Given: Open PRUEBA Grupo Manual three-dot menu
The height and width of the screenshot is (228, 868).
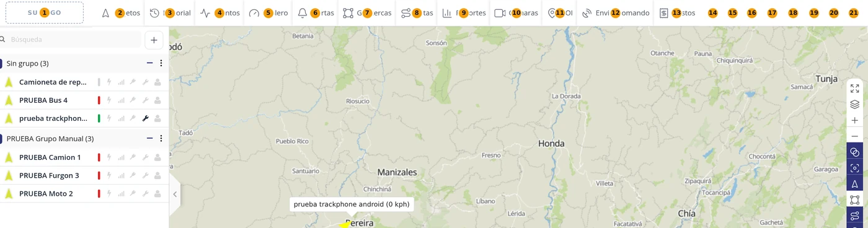Looking at the screenshot, I should pos(161,139).
